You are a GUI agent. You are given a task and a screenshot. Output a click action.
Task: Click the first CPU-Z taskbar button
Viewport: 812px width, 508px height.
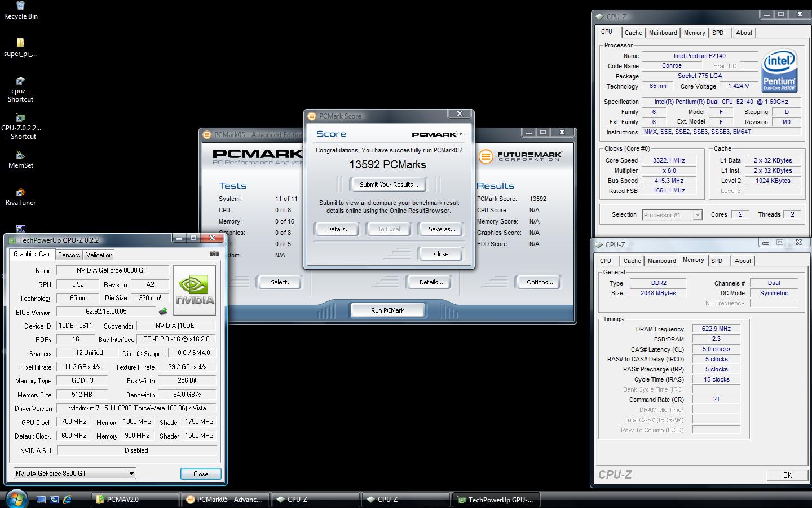(315, 500)
